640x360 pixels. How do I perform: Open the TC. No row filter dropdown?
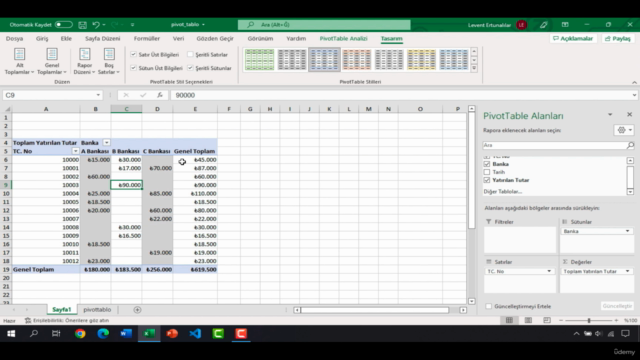click(76, 151)
